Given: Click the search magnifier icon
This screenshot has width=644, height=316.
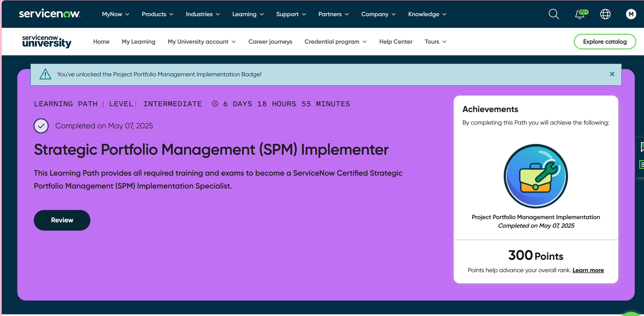Looking at the screenshot, I should [x=553, y=14].
